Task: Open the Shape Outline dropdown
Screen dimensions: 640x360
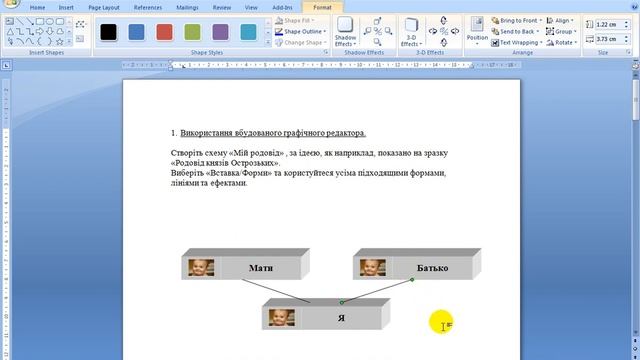Action: (x=300, y=31)
